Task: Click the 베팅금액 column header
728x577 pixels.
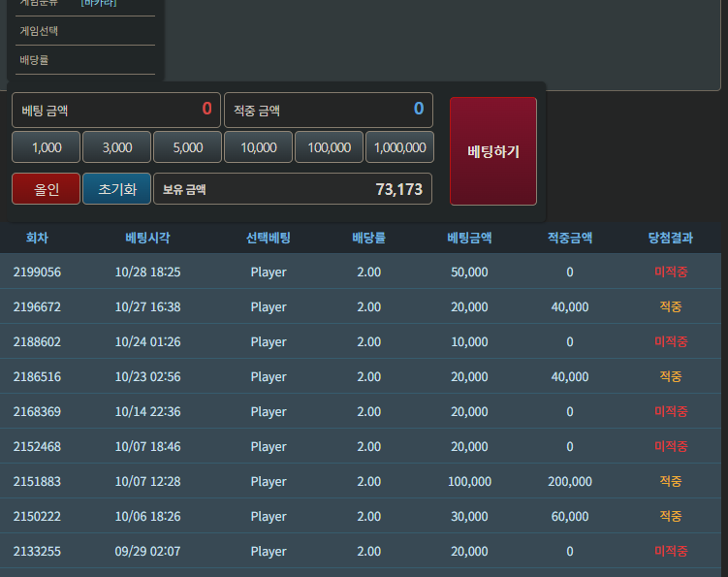Action: click(469, 238)
